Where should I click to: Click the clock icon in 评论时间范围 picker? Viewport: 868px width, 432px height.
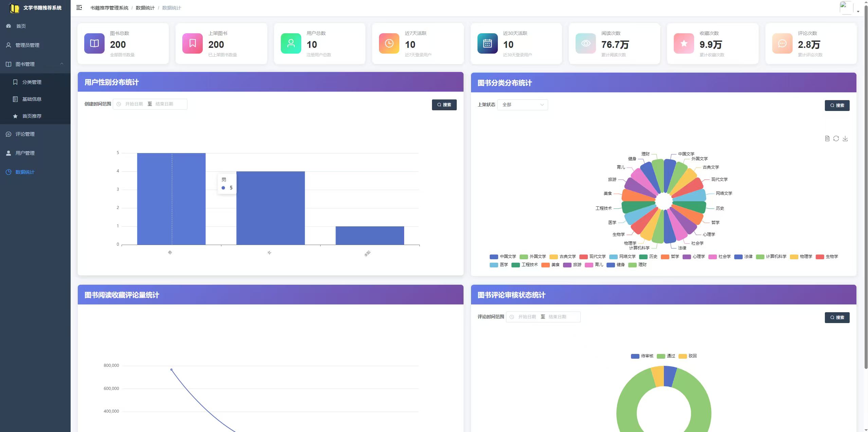pos(512,317)
